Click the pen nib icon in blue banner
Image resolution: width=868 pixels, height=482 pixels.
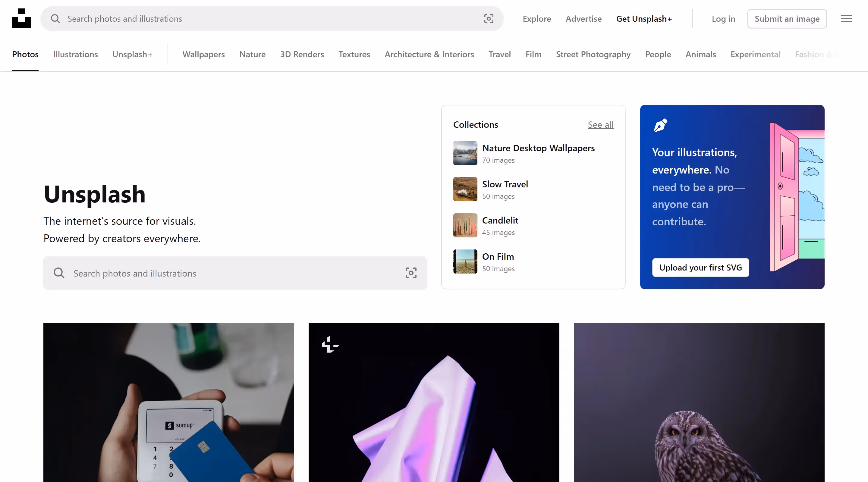660,125
